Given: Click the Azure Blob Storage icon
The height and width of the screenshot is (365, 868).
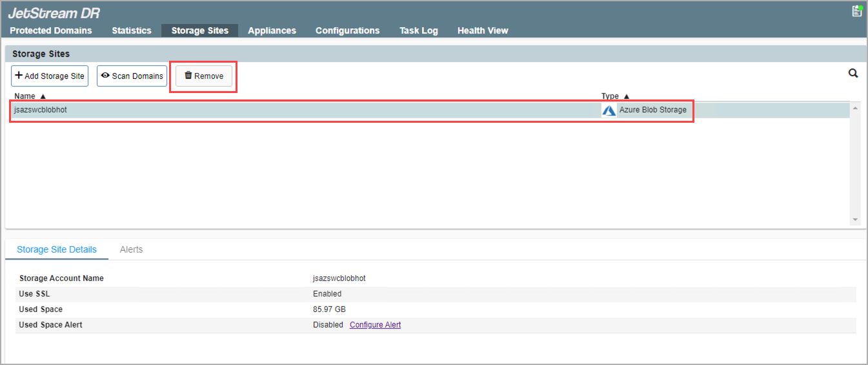Looking at the screenshot, I should click(x=609, y=110).
